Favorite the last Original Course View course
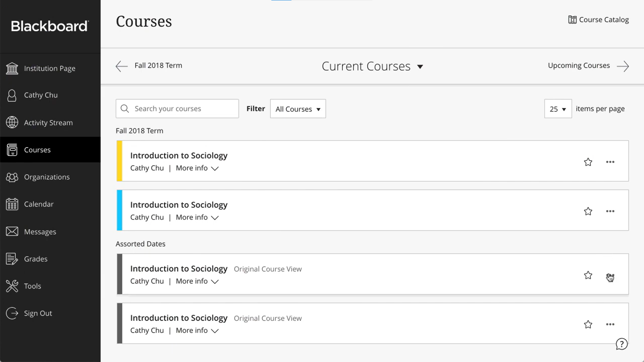 coord(588,324)
